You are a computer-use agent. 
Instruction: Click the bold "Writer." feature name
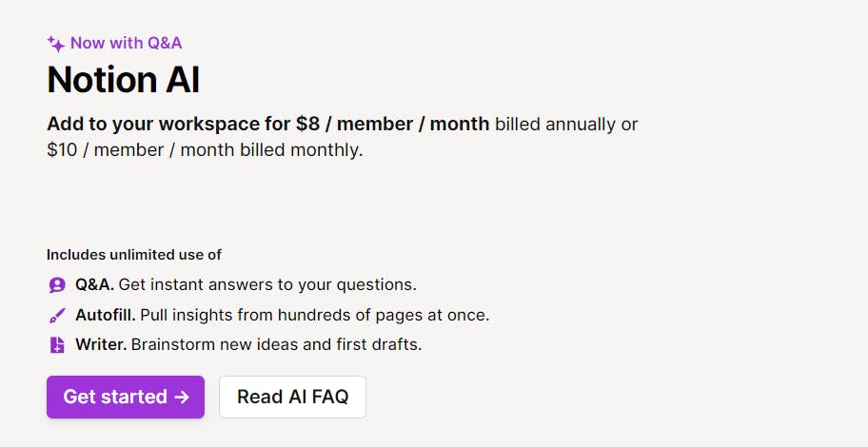101,344
